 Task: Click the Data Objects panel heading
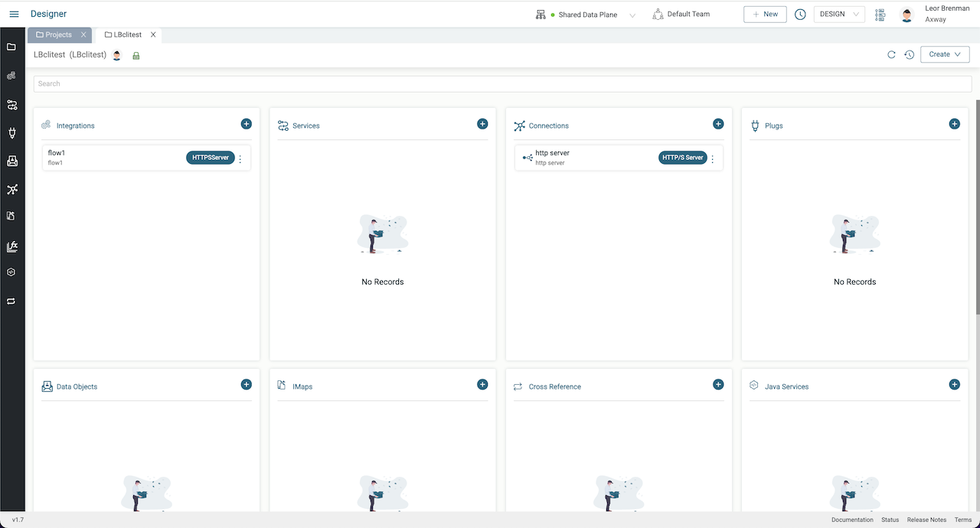click(x=77, y=386)
